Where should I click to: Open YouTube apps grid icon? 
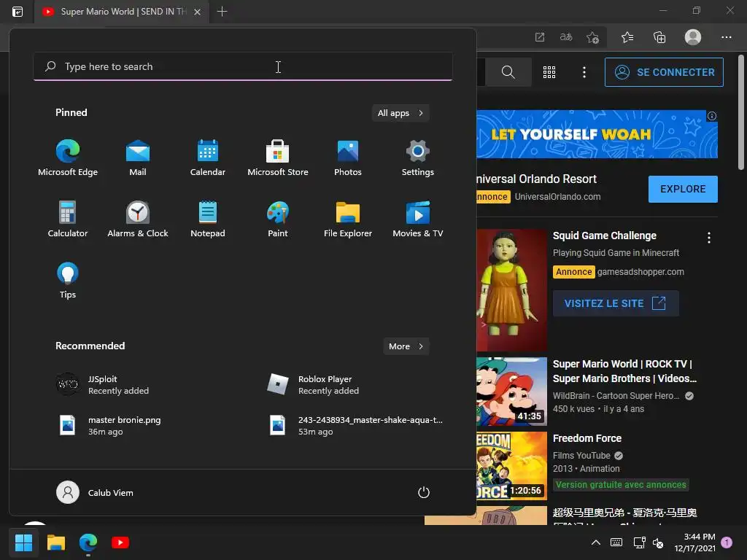[x=549, y=72]
